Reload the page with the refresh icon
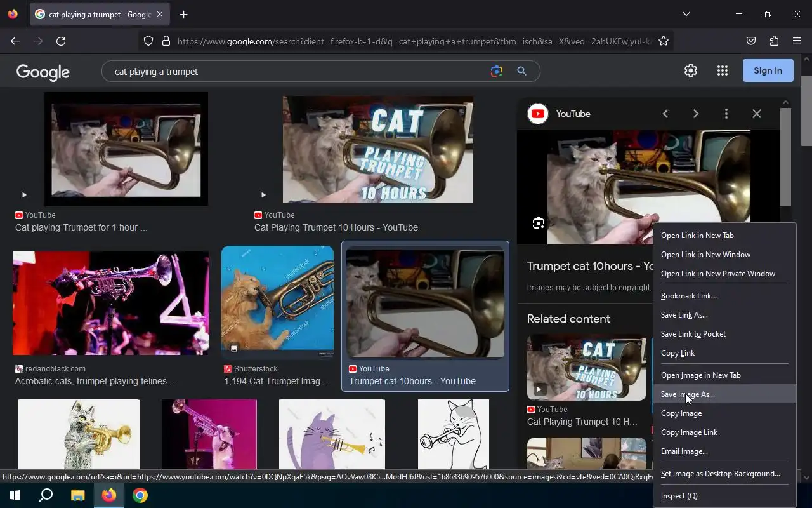812x508 pixels. pos(61,41)
